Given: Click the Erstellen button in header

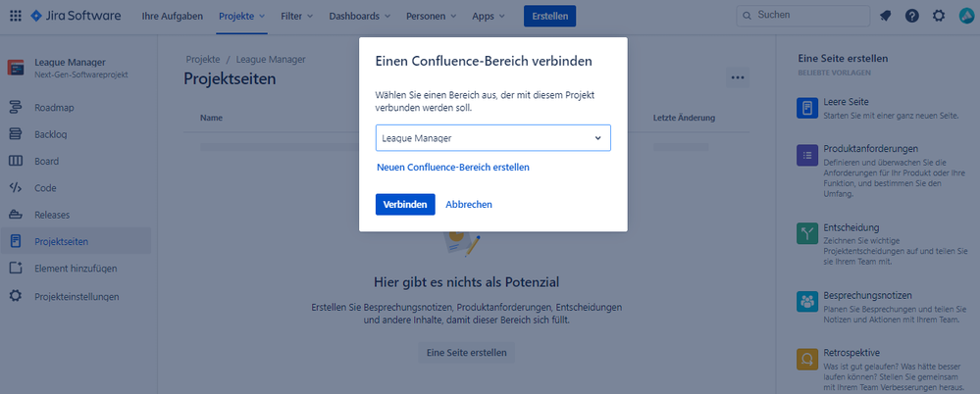Looking at the screenshot, I should 549,17.
